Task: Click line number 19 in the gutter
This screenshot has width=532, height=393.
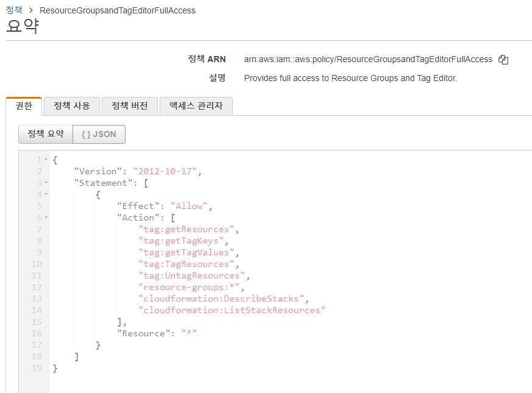Action: (x=37, y=368)
